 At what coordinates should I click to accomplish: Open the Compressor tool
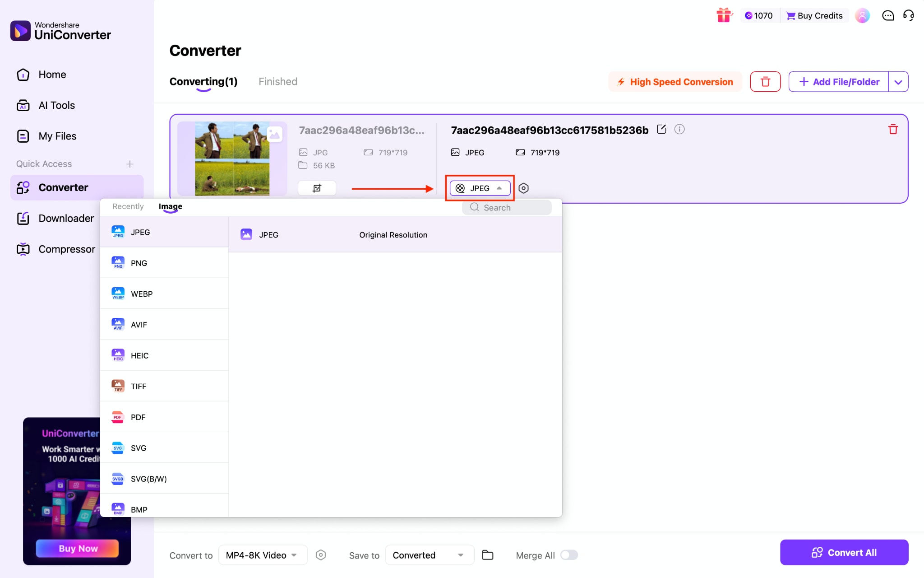click(x=66, y=249)
